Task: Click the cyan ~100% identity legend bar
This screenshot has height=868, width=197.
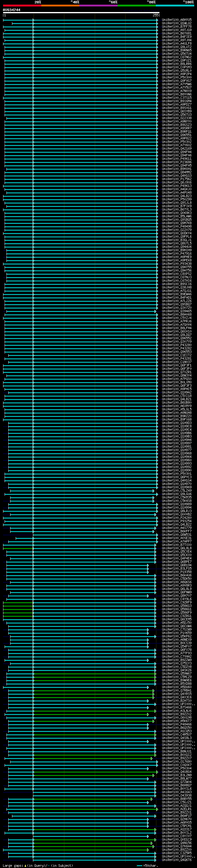Action: 175,6
